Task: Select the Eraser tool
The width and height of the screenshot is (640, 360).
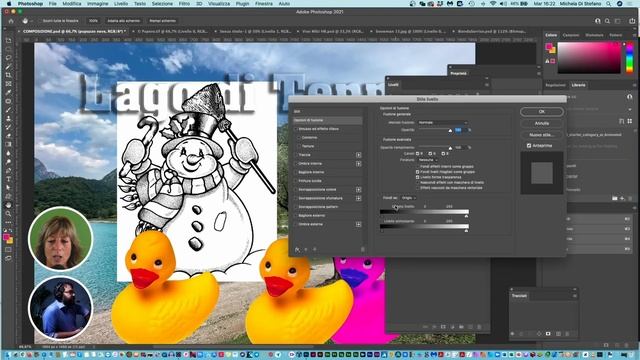Action: tap(8, 136)
